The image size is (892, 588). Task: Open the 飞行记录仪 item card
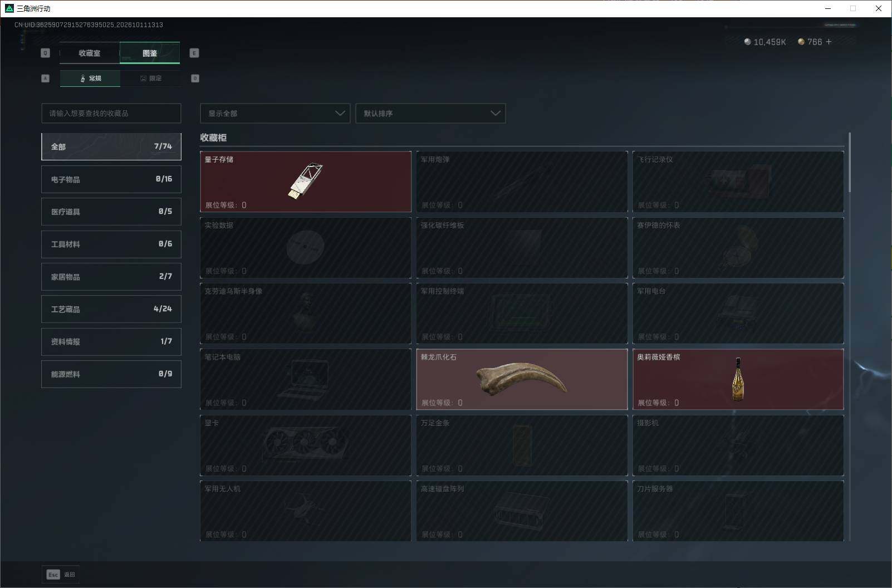pos(738,182)
